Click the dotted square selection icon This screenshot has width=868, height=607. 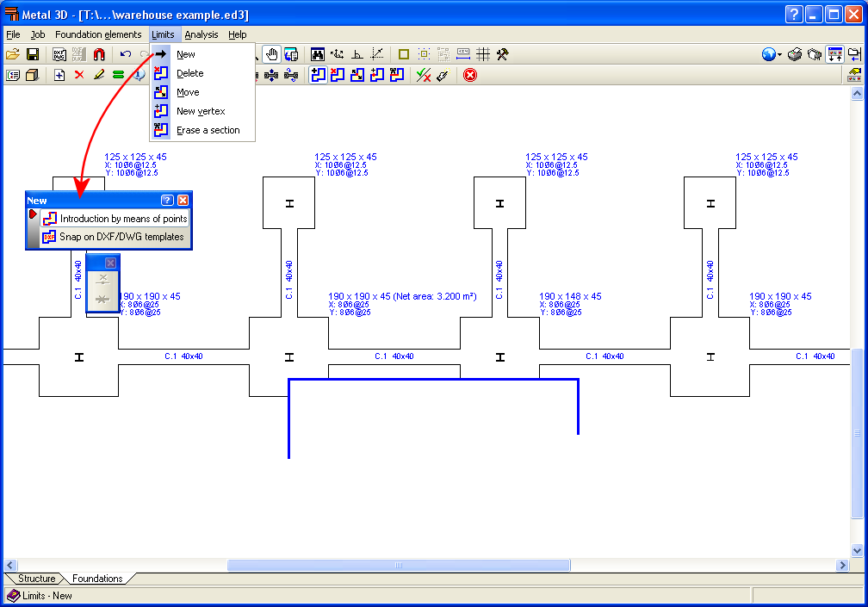tap(424, 54)
